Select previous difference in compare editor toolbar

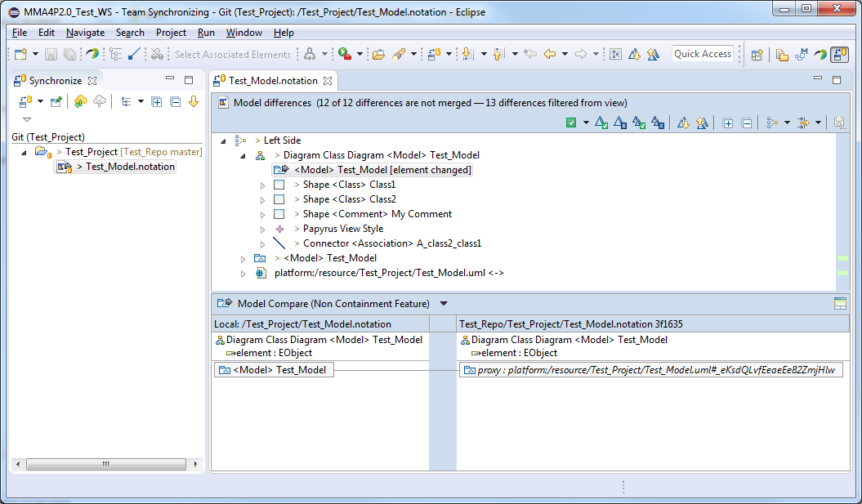tap(702, 123)
